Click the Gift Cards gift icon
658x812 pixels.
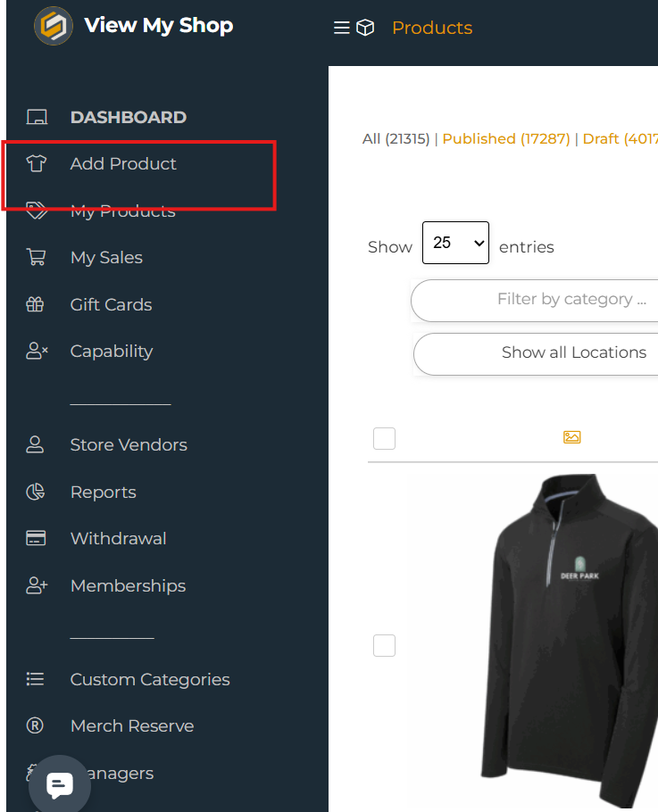[x=36, y=304]
